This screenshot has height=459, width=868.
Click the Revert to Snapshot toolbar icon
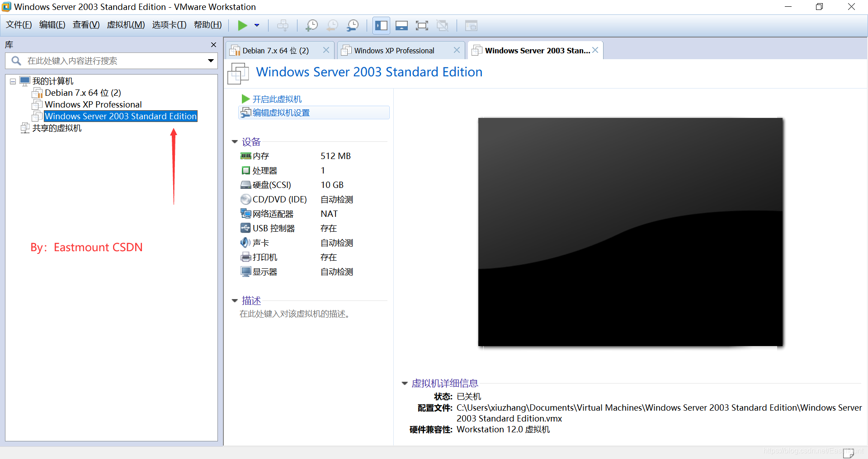332,25
